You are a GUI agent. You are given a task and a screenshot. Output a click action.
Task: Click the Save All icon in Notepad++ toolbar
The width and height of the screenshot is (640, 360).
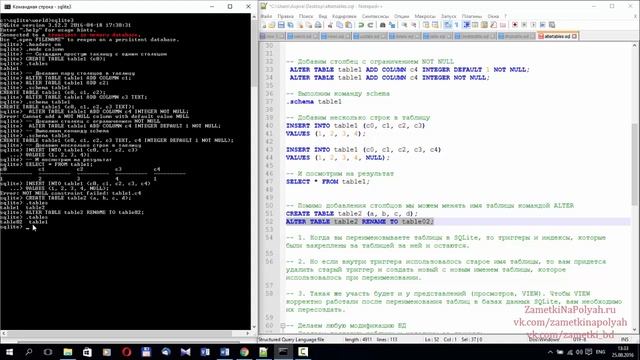pyautogui.click(x=290, y=25)
